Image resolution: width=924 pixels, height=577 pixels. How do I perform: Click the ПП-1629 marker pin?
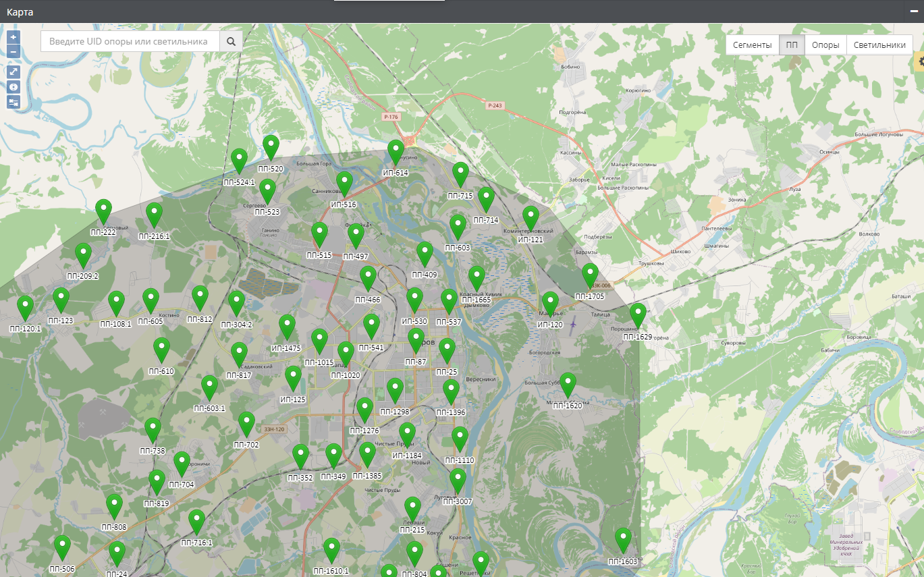pos(638,314)
